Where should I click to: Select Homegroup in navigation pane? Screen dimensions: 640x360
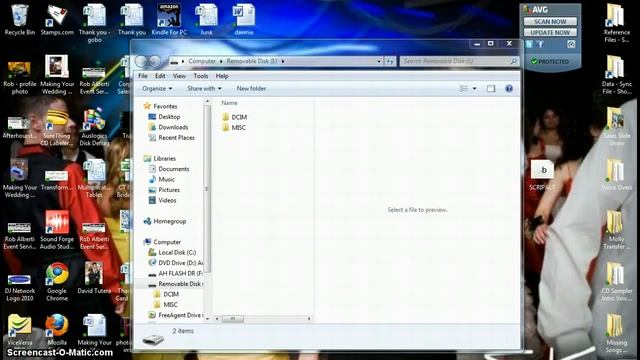(x=164, y=221)
